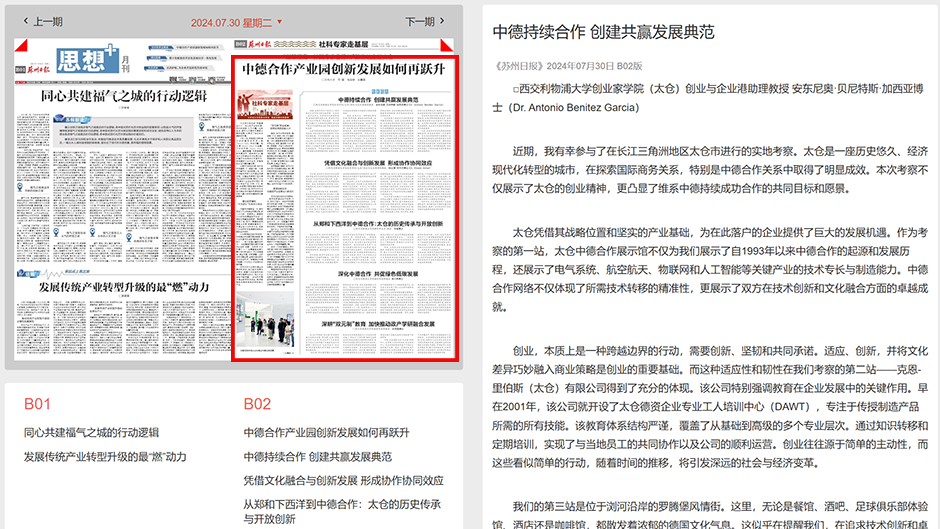Click the right red page-turn corner triangle

[x=447, y=46]
